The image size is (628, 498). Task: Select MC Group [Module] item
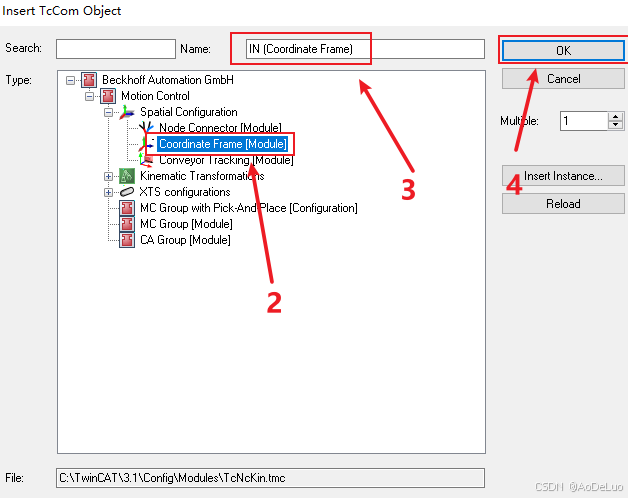tap(186, 224)
